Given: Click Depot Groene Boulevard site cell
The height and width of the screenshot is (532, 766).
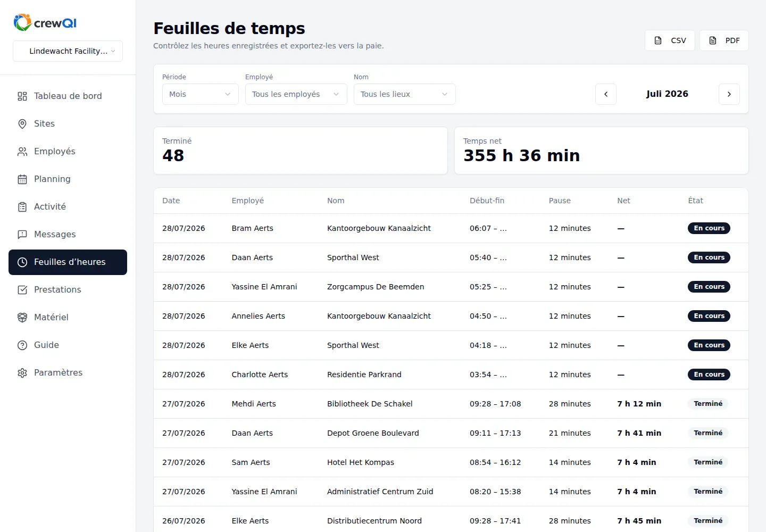Looking at the screenshot, I should pyautogui.click(x=373, y=433).
